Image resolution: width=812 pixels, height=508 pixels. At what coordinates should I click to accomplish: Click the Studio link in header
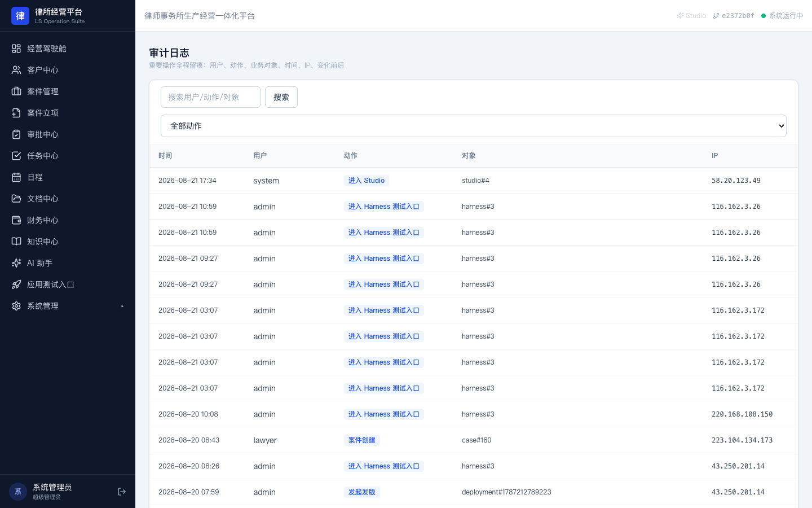[x=691, y=16]
